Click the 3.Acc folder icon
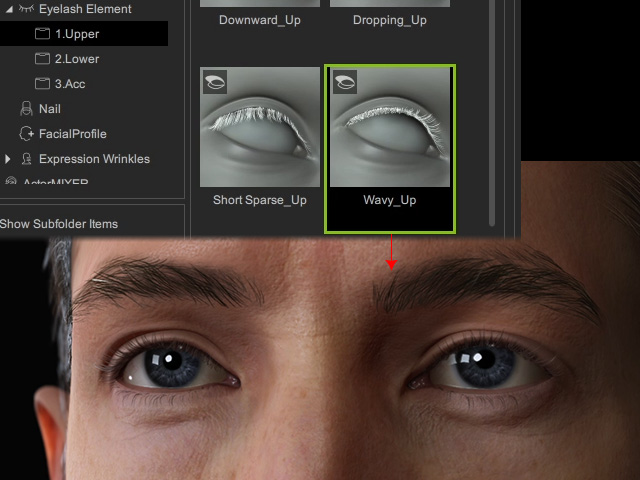Screen dimensions: 640x480 point(42,84)
